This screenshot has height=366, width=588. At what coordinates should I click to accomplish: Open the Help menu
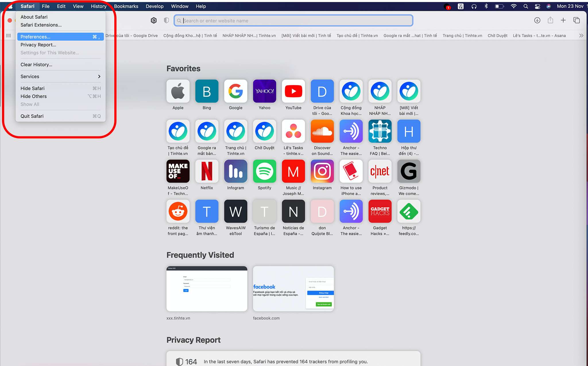pos(201,6)
